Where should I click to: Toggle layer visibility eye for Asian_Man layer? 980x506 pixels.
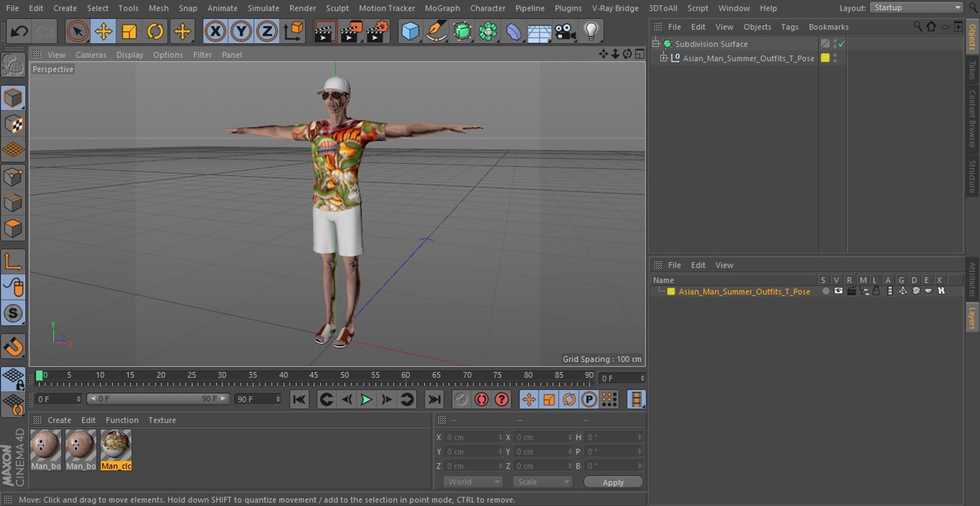click(x=838, y=291)
